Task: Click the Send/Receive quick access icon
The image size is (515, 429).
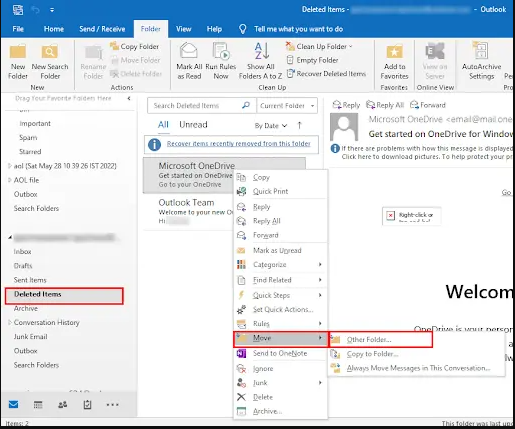Action: [x=18, y=10]
